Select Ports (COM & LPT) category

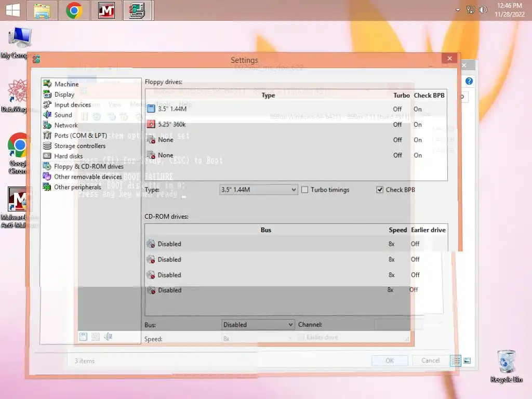coord(75,136)
